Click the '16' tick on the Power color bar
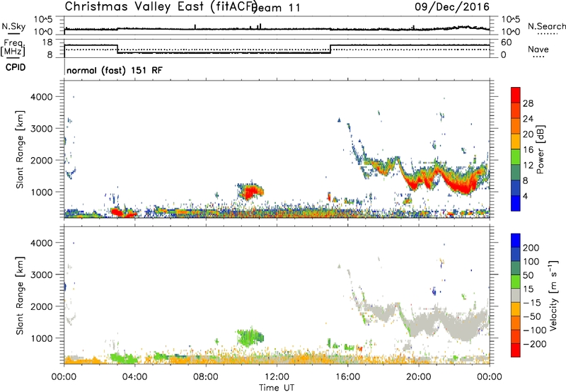The image size is (566, 392). [x=528, y=150]
